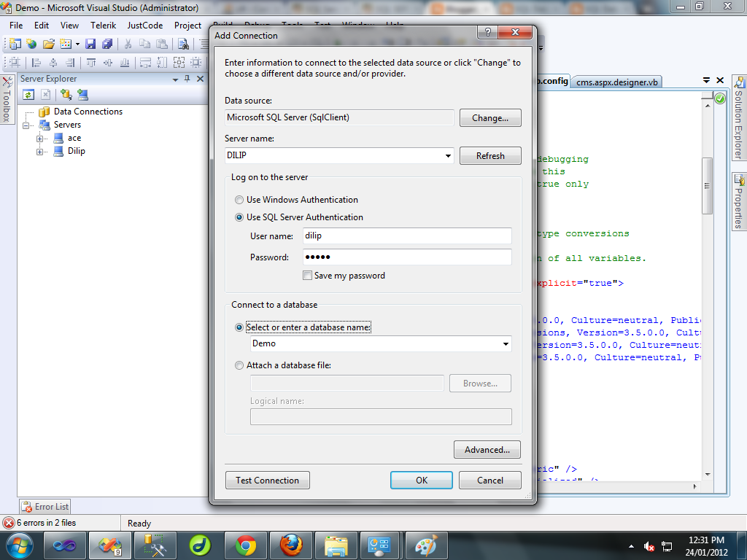Click the Add New Item toolbar icon

[66, 44]
